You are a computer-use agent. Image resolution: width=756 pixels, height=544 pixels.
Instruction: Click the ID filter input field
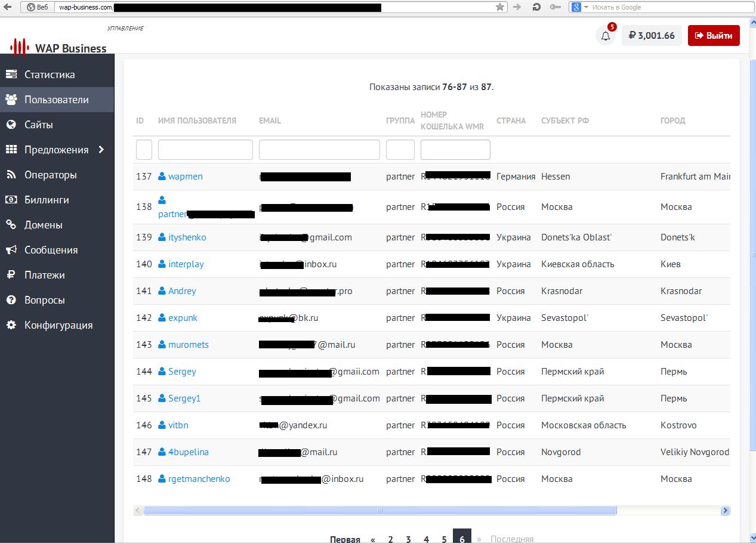(x=144, y=150)
